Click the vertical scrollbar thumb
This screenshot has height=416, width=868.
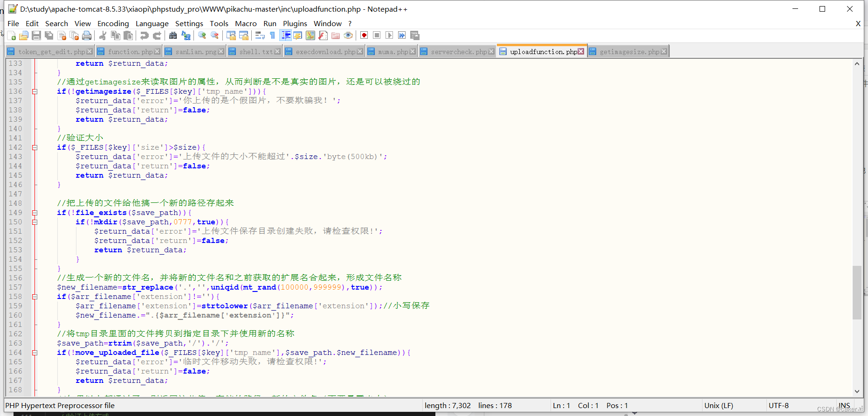click(857, 292)
